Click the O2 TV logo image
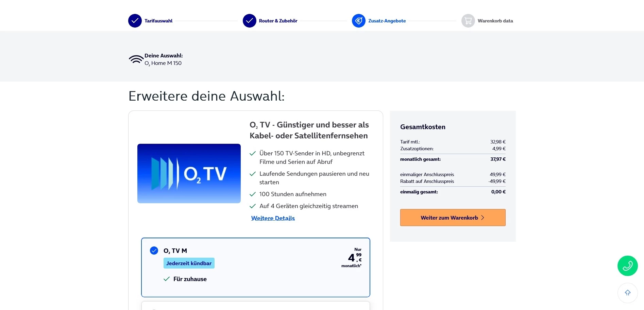644x310 pixels. 189,173
